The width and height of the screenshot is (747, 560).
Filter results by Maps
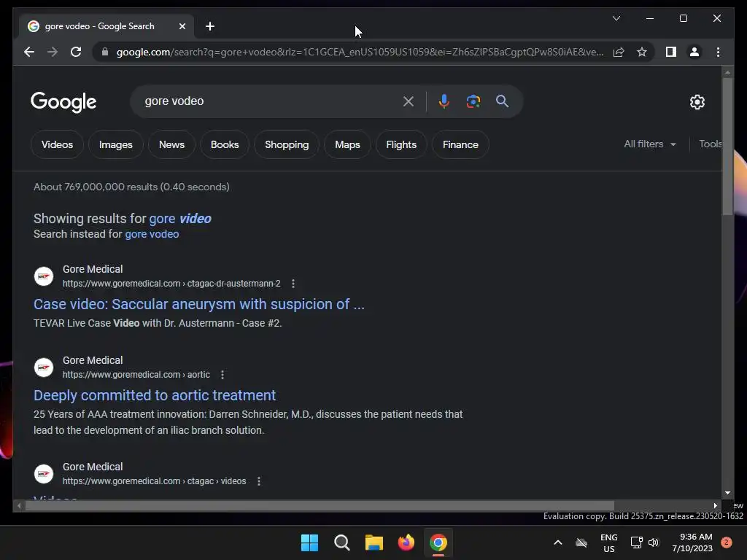pyautogui.click(x=347, y=144)
